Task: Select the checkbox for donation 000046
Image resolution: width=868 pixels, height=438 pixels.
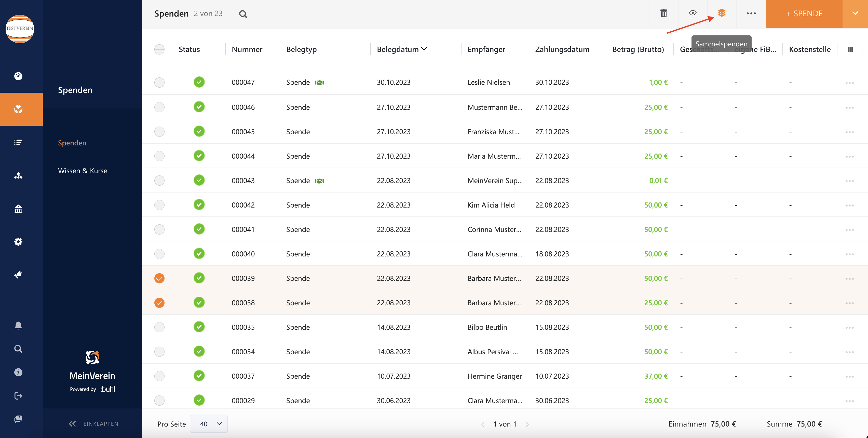Action: point(159,107)
